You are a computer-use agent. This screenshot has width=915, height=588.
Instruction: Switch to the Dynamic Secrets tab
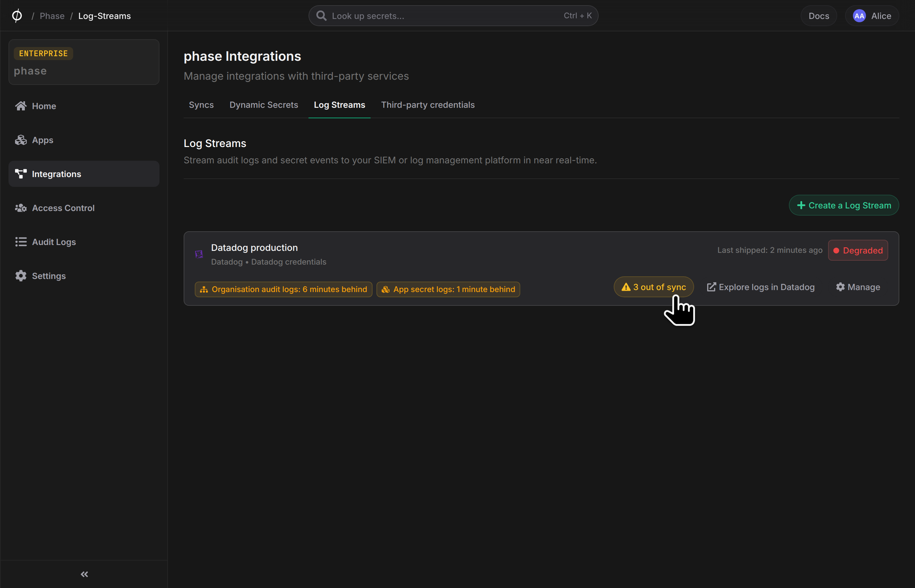[x=263, y=105]
